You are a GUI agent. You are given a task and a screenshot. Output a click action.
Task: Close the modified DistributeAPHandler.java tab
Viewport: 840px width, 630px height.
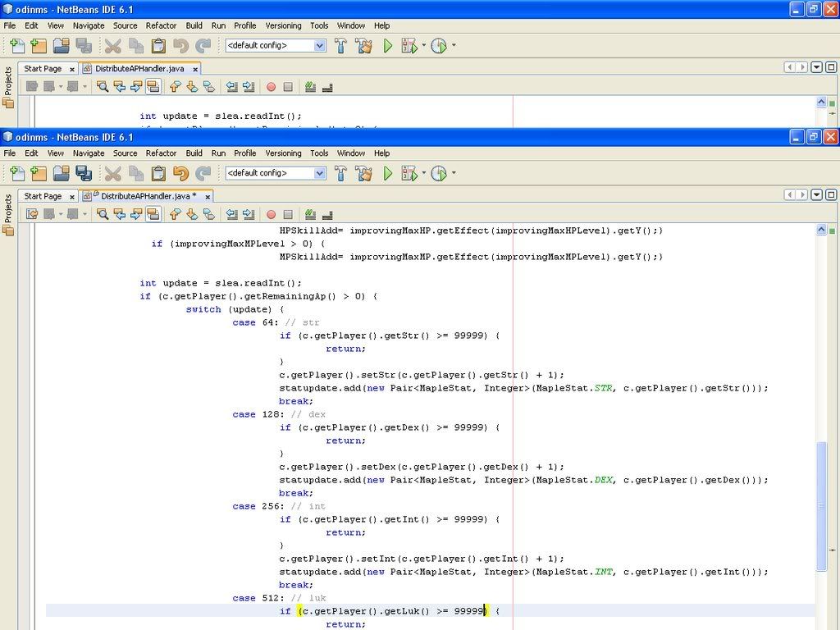click(208, 197)
